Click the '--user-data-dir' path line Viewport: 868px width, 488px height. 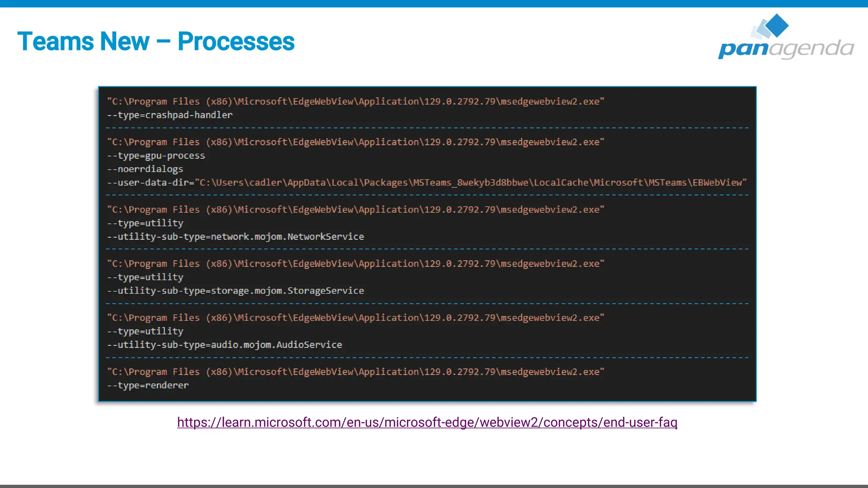click(x=427, y=183)
